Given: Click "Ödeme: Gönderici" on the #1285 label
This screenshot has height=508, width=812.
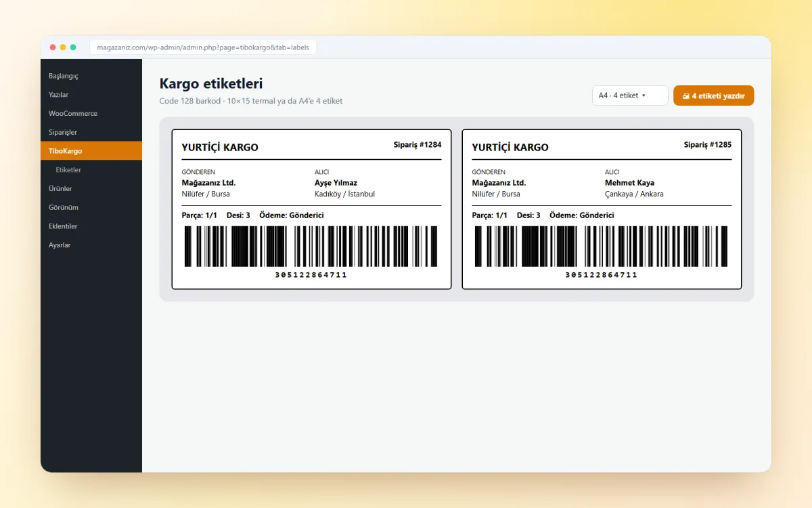Looking at the screenshot, I should [x=582, y=215].
